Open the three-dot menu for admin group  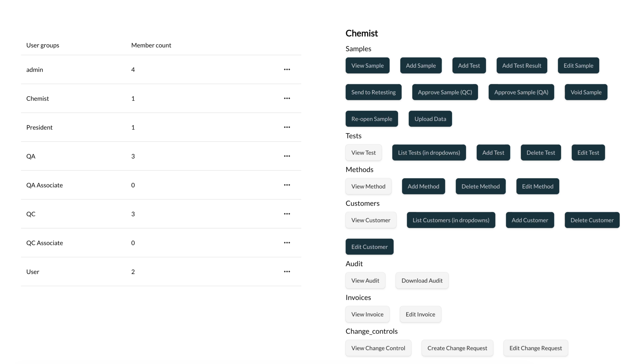287,69
